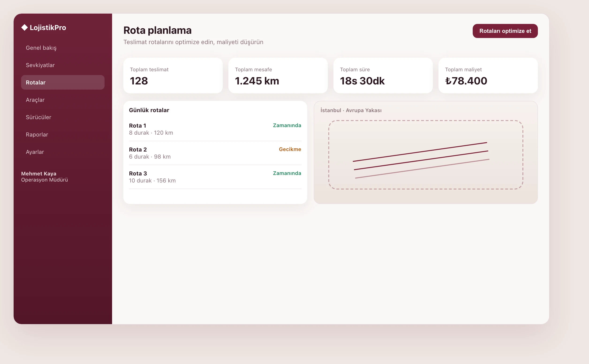Select the Toplam mesafe card label

(253, 70)
